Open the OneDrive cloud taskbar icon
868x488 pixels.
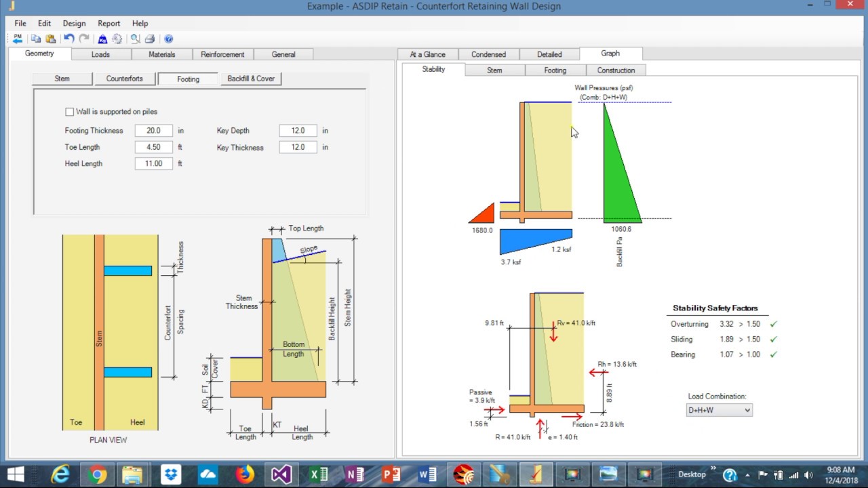[x=207, y=474]
